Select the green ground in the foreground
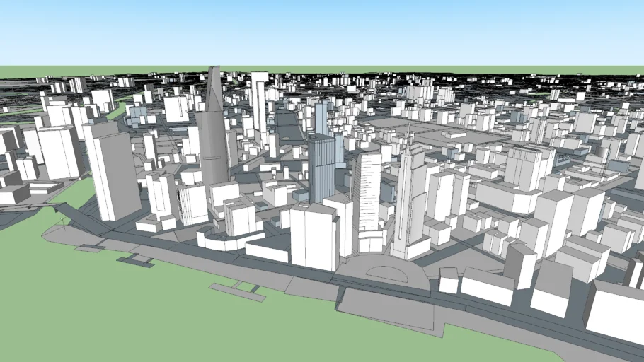Image resolution: width=644 pixels, height=362 pixels. 142,318
